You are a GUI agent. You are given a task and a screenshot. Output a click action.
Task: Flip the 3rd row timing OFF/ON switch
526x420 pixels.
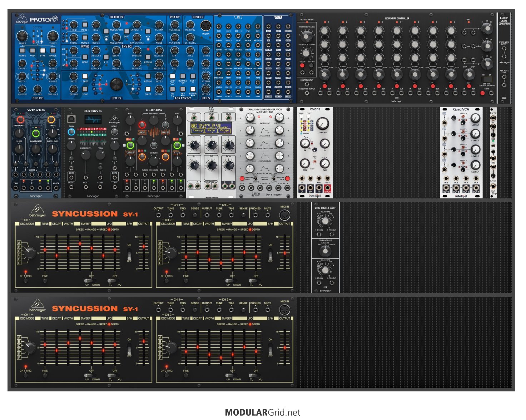(487, 79)
